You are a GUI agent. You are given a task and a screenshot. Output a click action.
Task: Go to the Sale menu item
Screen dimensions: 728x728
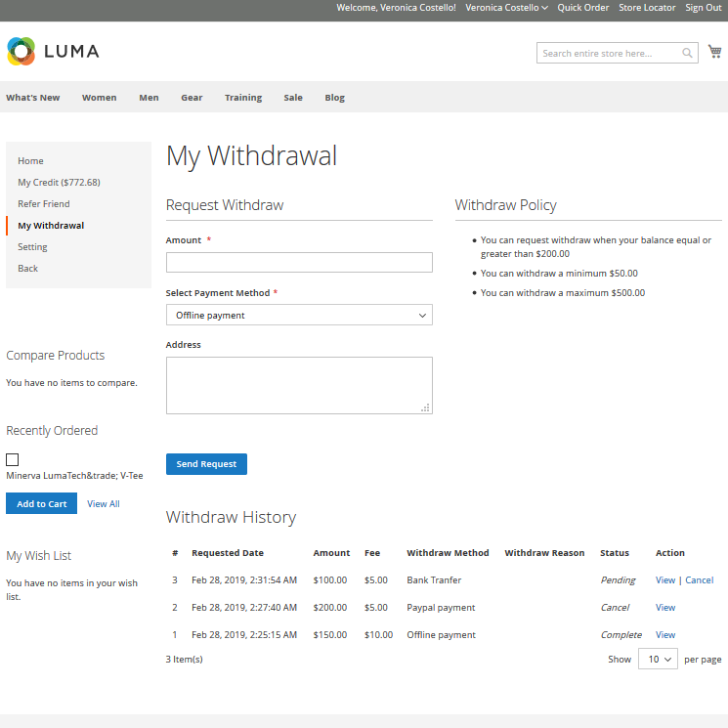point(293,98)
